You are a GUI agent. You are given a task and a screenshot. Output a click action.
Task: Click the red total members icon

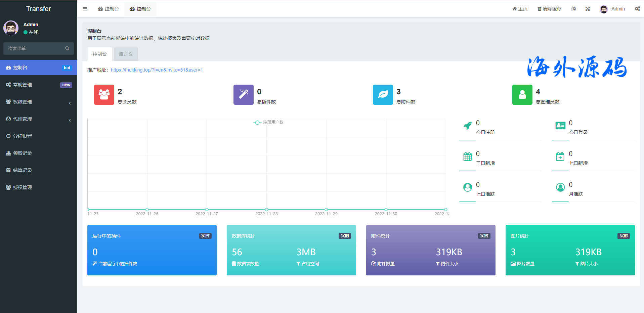[104, 95]
